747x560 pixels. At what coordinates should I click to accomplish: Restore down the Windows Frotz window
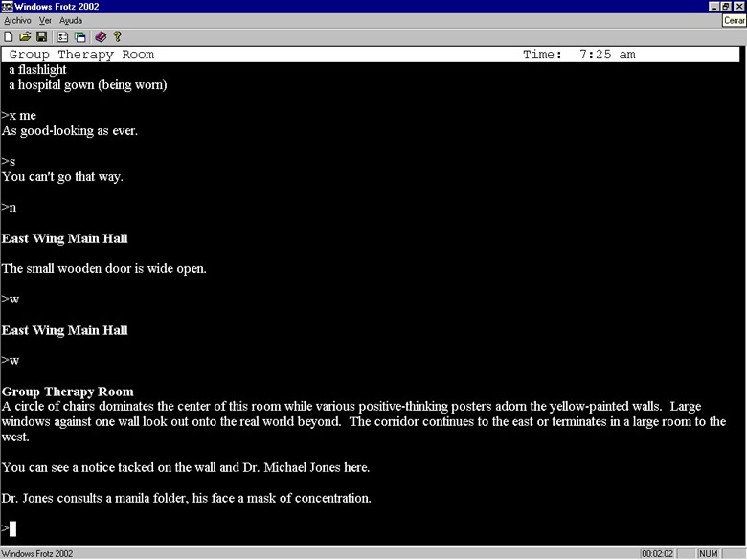[726, 6]
